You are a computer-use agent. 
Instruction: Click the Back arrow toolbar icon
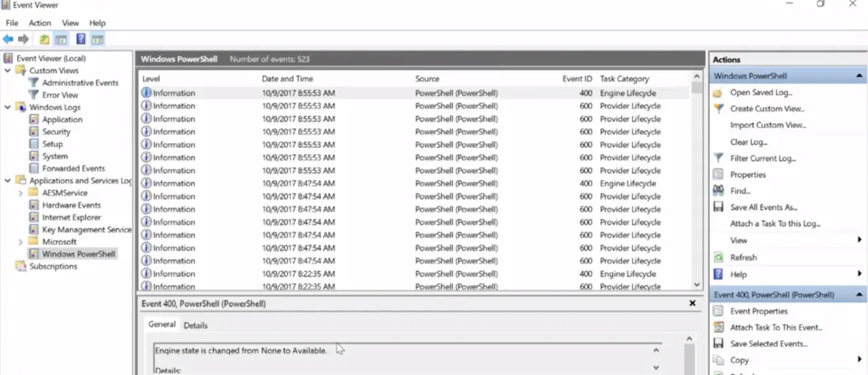pyautogui.click(x=8, y=39)
